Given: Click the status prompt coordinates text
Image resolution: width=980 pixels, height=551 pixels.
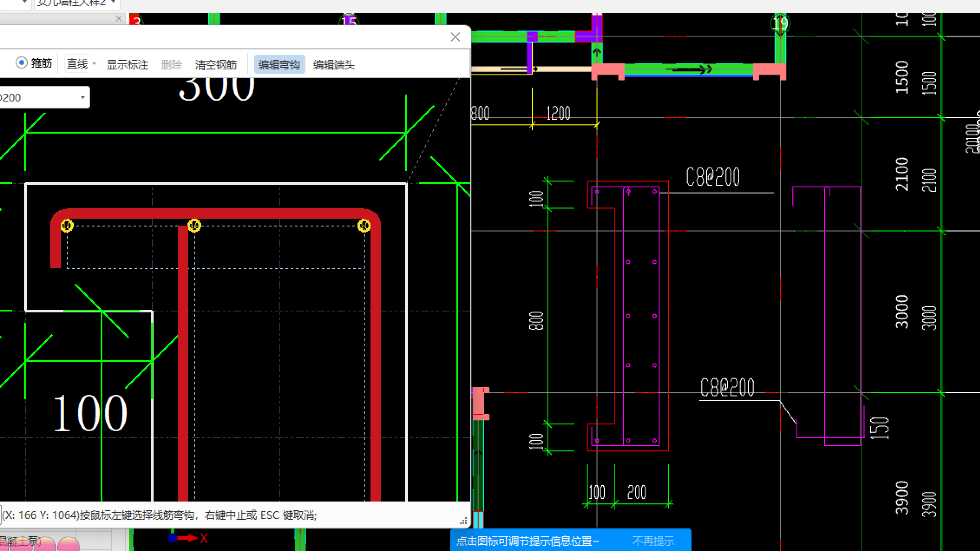Looking at the screenshot, I should point(159,515).
